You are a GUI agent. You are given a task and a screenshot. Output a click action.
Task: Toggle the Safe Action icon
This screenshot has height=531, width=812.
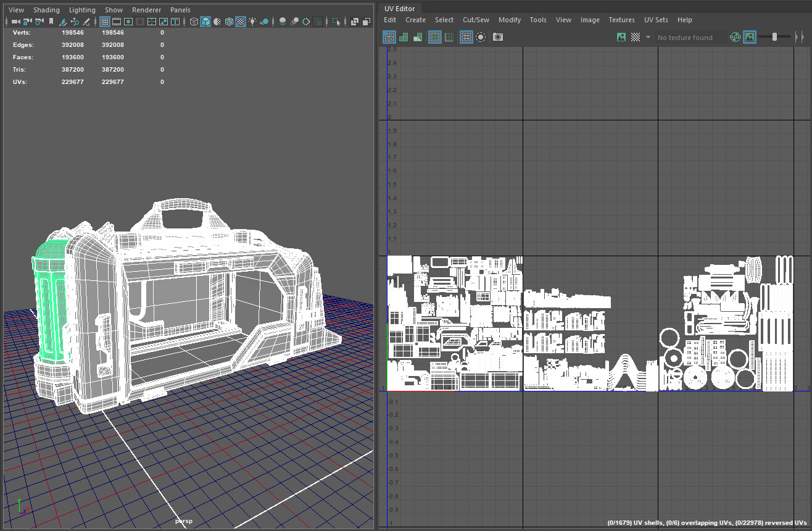(x=164, y=22)
